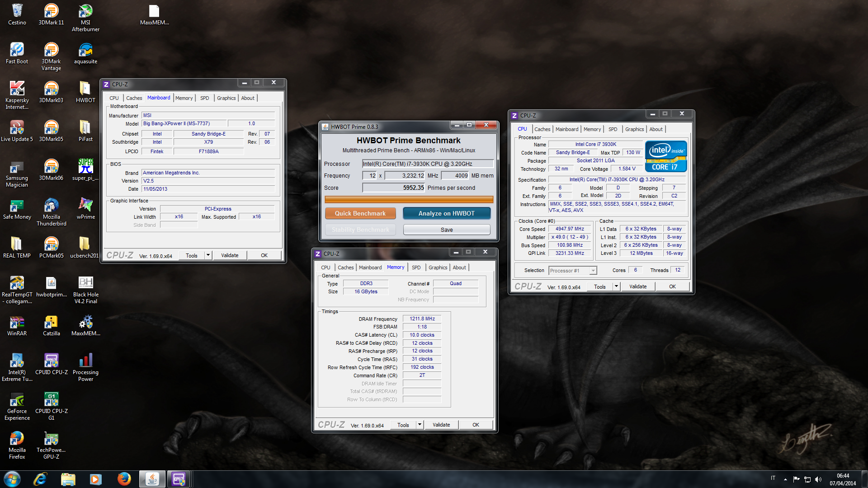Click Core Speed value 4947.97 MHz
868x488 pixels.
click(x=569, y=229)
